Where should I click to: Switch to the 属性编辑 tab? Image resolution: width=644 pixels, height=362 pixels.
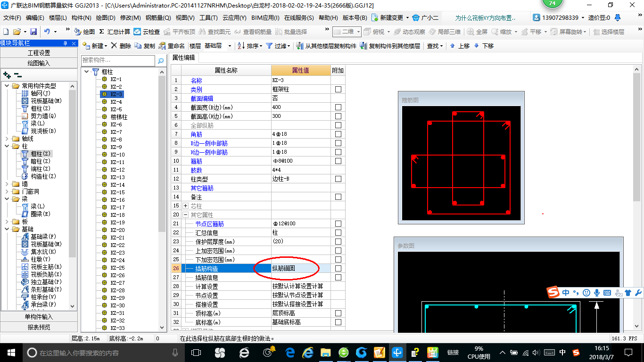point(183,58)
